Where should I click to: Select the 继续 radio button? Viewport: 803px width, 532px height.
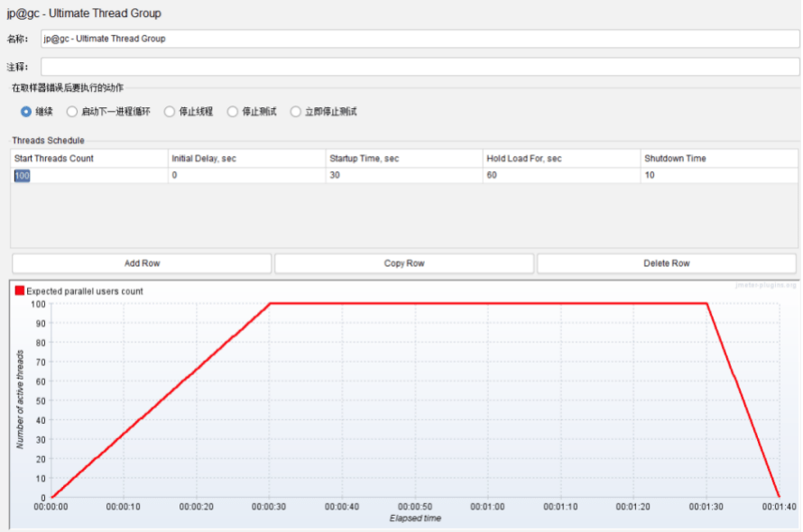point(26,112)
